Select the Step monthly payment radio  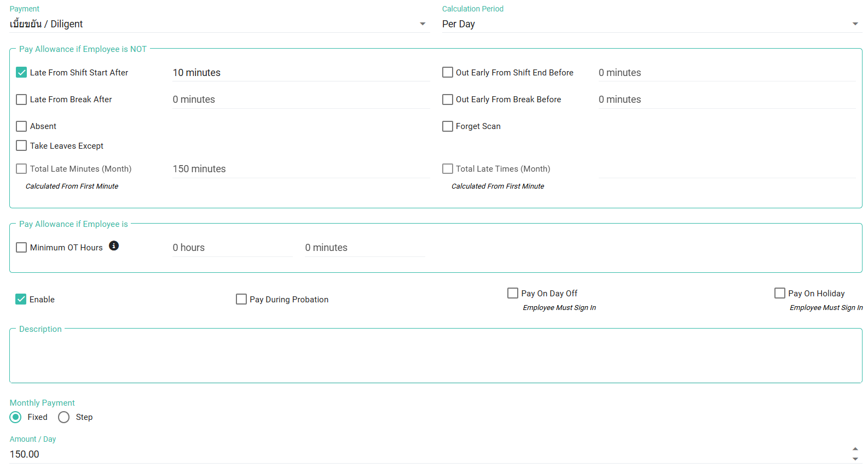64,417
